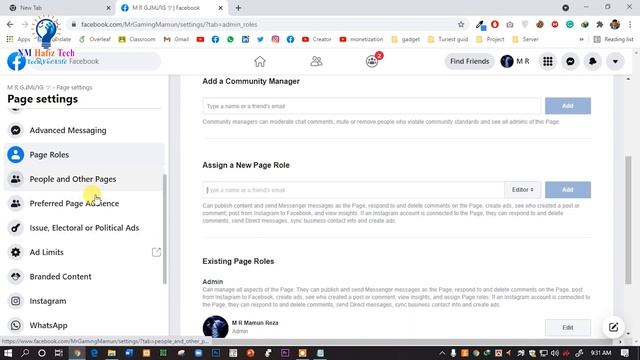Open Task View on the taskbar
Image resolution: width=640 pixels, height=360 pixels.
[59, 353]
